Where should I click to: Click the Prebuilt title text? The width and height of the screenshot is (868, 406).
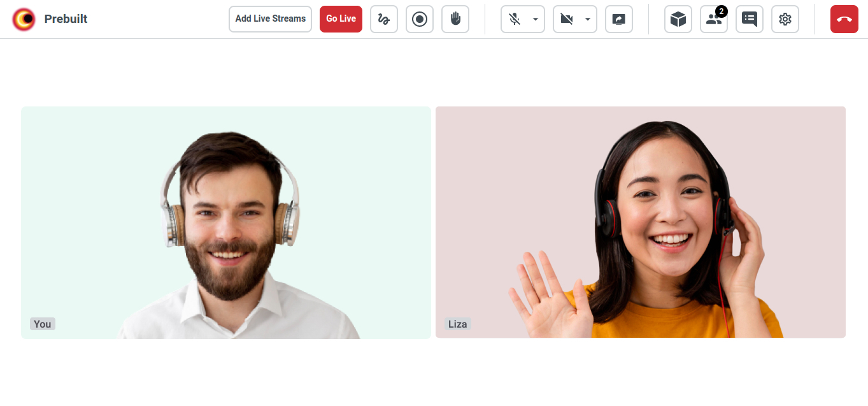[x=66, y=19]
